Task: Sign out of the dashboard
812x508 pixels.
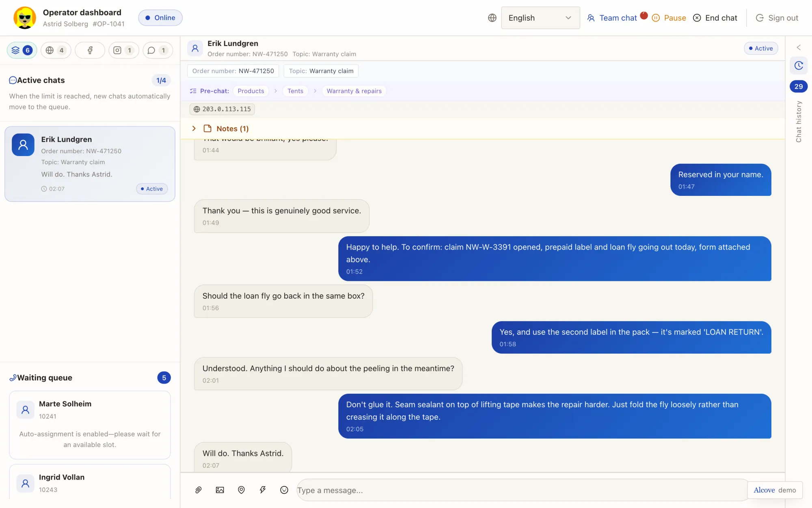Action: click(777, 18)
